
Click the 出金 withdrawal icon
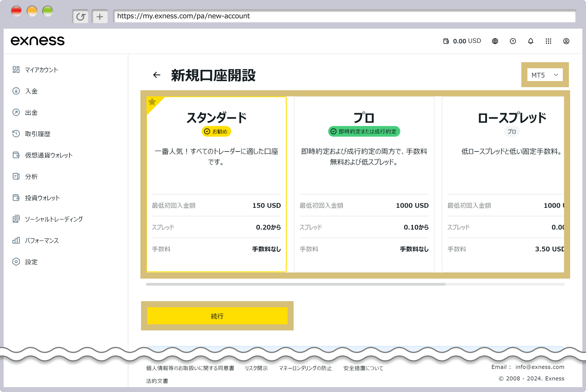(x=16, y=112)
